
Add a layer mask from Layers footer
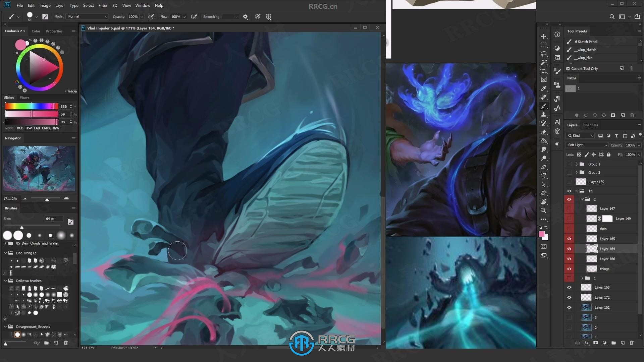click(595, 343)
